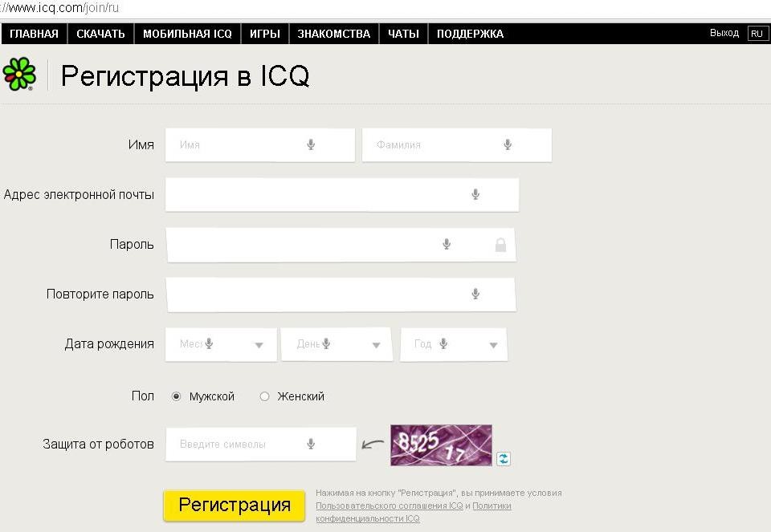The image size is (771, 532).
Task: Open ИГРЫ menu item
Action: click(265, 34)
